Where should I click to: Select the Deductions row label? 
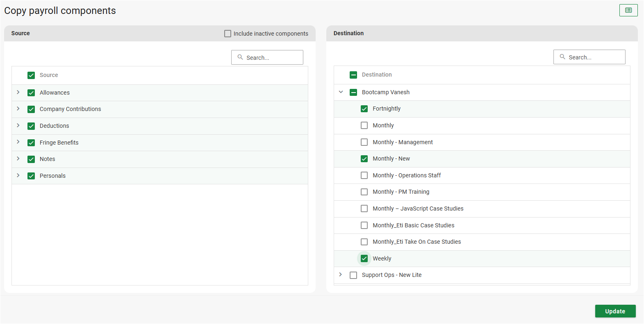(54, 126)
